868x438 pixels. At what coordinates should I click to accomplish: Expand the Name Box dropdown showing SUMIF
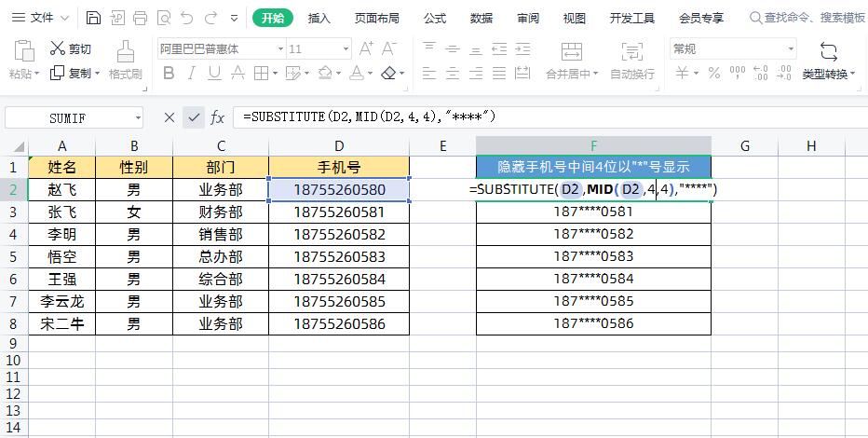(x=138, y=118)
